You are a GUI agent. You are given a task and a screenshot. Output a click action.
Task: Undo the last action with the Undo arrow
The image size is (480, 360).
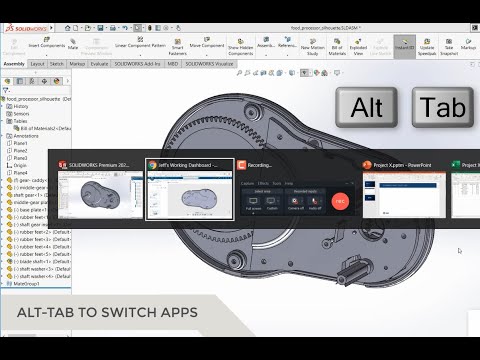pyautogui.click(x=125, y=28)
